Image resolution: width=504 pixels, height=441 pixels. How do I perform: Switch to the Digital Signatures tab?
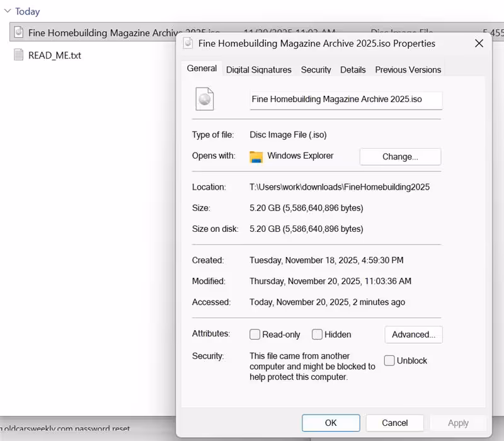coord(259,70)
